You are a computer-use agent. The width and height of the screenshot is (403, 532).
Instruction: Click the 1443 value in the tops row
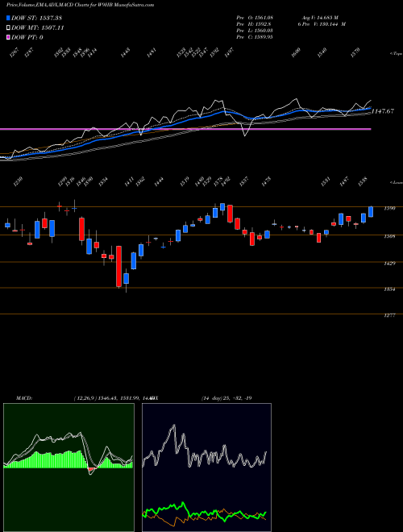pyautogui.click(x=126, y=52)
